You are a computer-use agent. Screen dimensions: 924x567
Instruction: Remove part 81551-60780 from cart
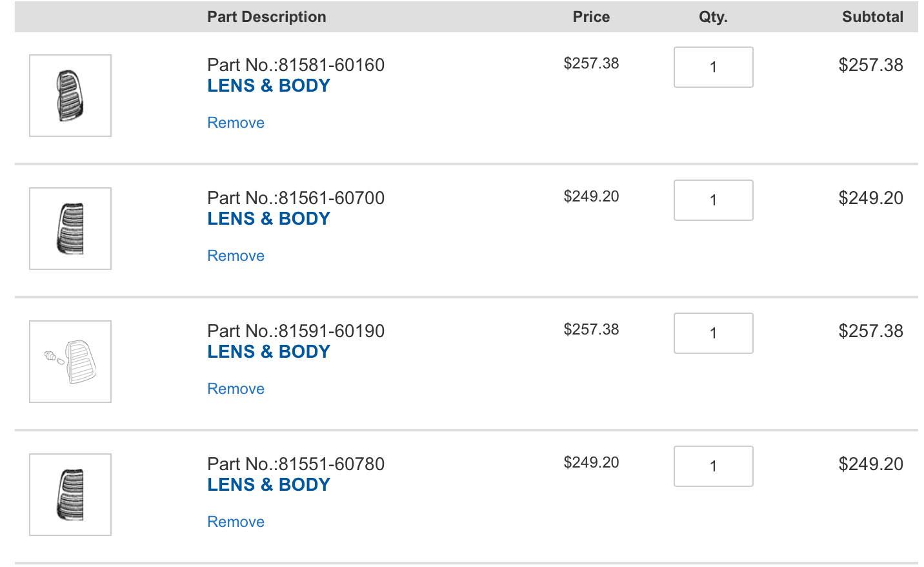(236, 522)
